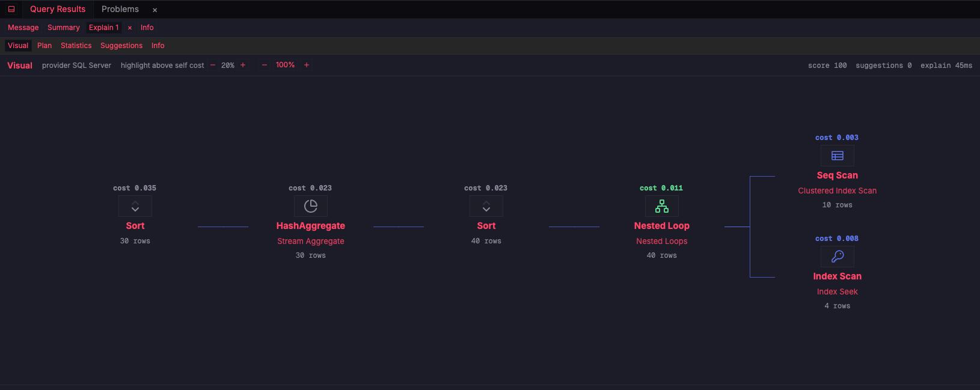Open the Problems tab

point(120,9)
